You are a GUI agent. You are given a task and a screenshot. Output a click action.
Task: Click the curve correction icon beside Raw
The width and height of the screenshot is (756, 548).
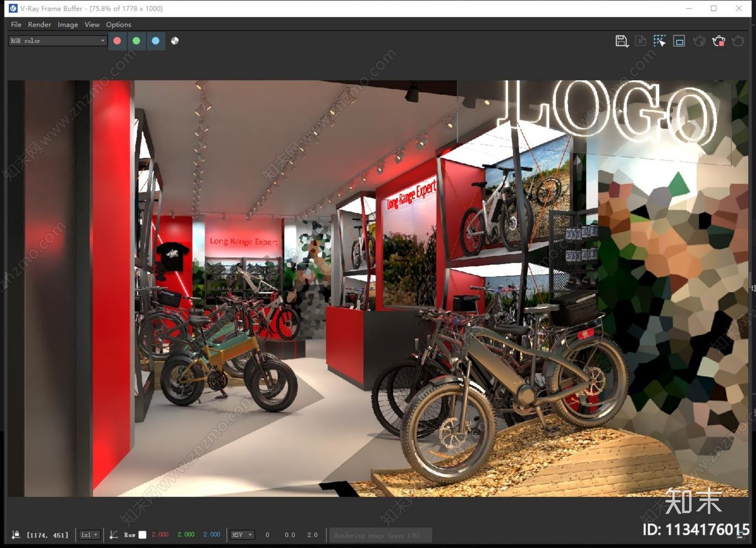(x=114, y=535)
